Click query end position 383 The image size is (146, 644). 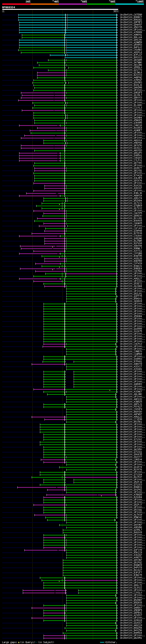(x=115, y=11)
